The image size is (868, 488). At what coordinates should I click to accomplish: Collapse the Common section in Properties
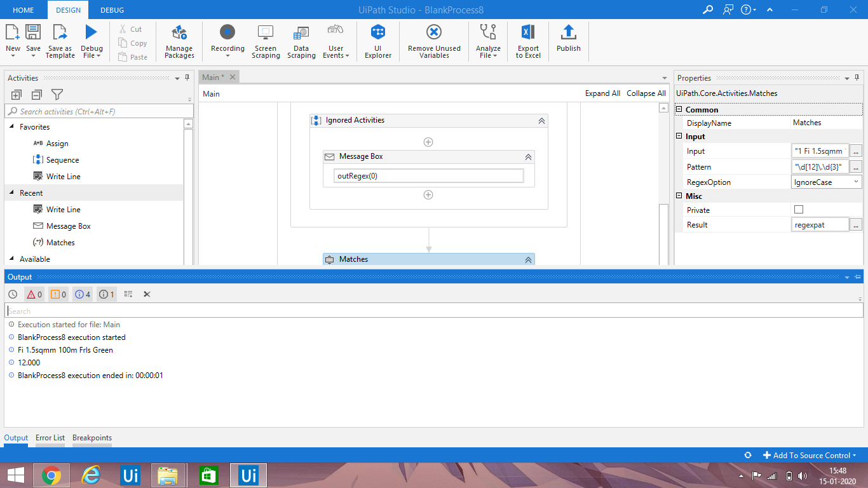(679, 110)
